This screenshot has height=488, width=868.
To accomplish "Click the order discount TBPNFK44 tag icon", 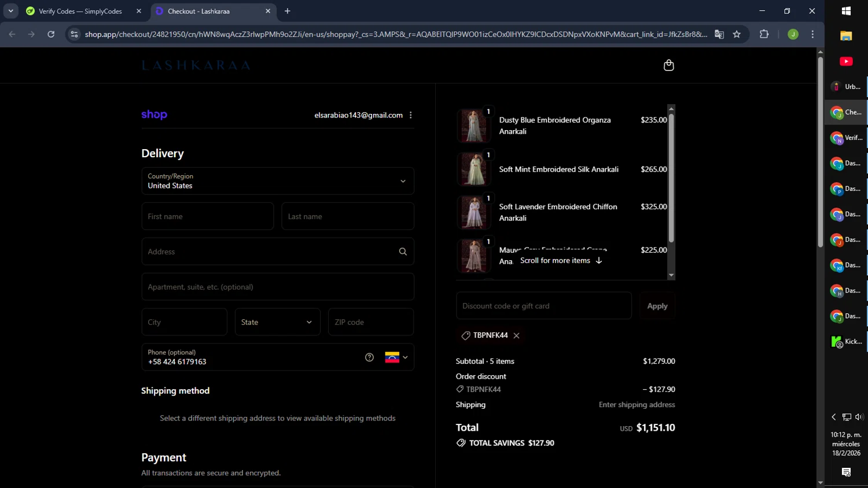I will point(460,389).
